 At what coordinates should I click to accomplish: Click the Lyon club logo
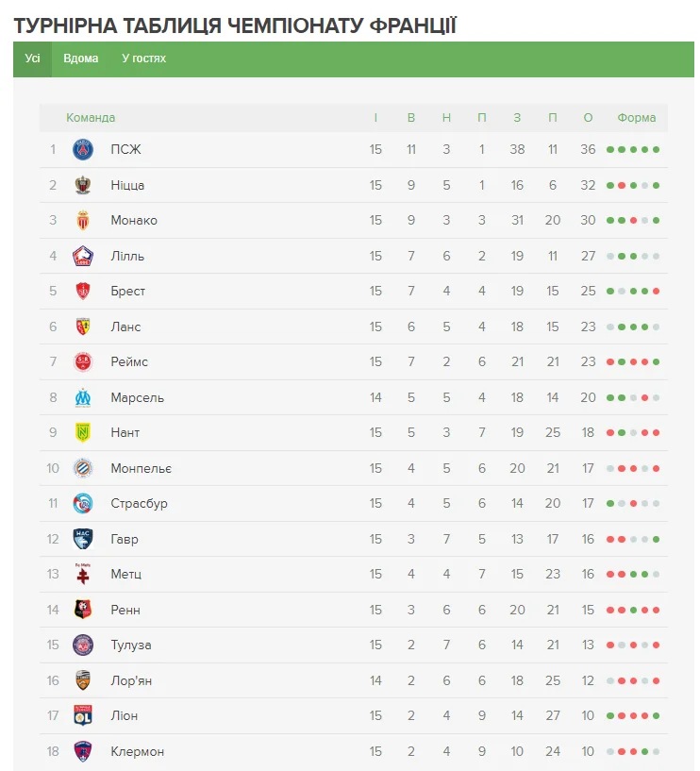click(x=83, y=715)
